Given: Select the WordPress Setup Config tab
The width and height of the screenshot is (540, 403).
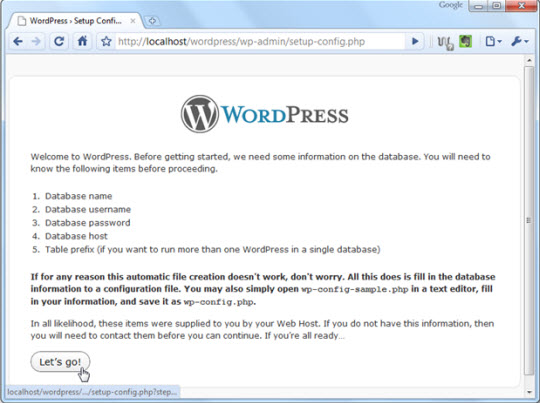Looking at the screenshot, I should click(x=75, y=21).
